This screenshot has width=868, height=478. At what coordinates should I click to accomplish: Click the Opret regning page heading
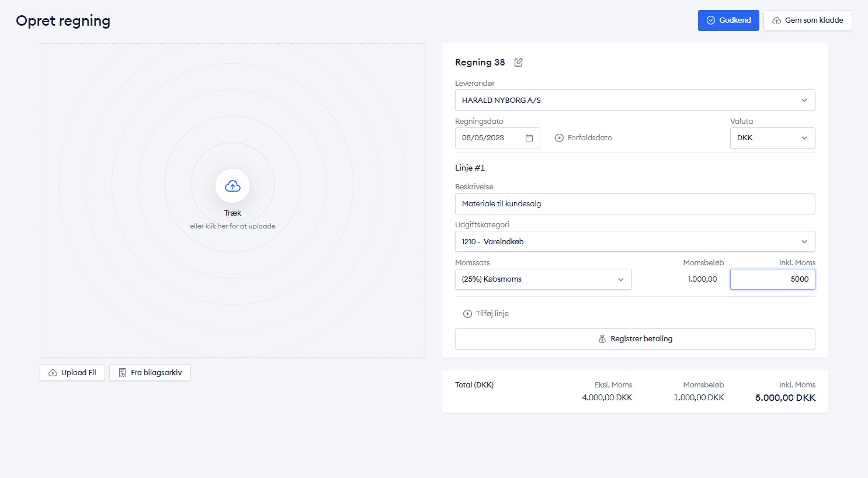pos(63,21)
